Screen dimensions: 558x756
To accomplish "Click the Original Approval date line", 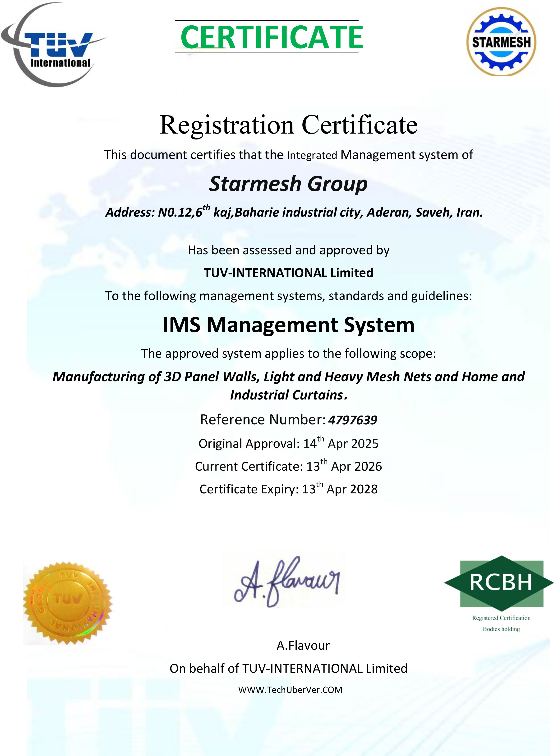I will click(x=288, y=444).
